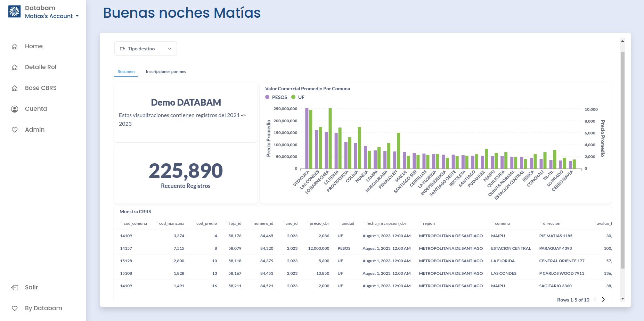Open the Tipo destino filter dropdown
Image resolution: width=644 pixels, height=321 pixels.
145,49
